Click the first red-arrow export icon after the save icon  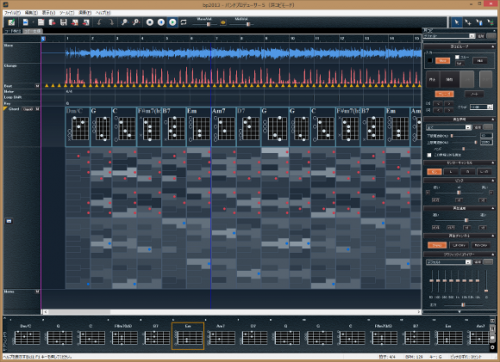pyautogui.click(x=75, y=22)
